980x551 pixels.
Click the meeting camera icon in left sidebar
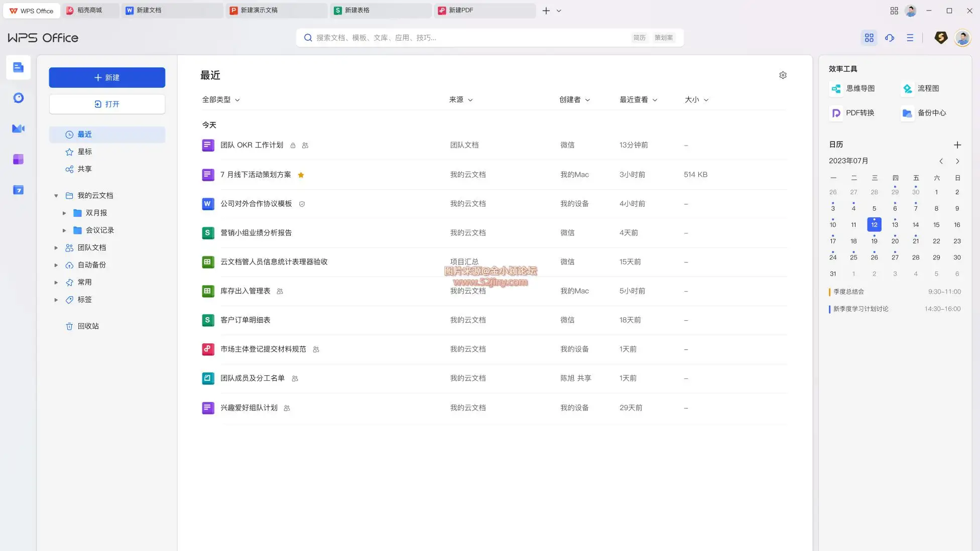click(x=18, y=128)
